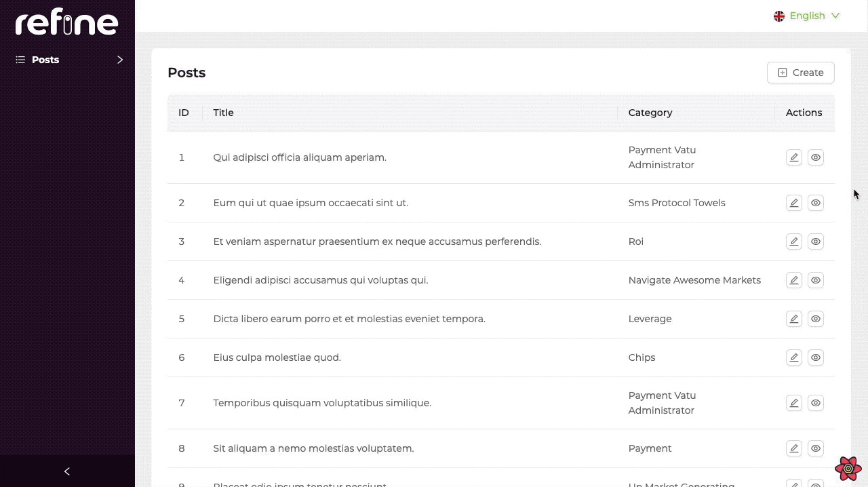This screenshot has height=487, width=868.
Task: Collapse the sidebar with the left chevron
Action: pyautogui.click(x=67, y=471)
